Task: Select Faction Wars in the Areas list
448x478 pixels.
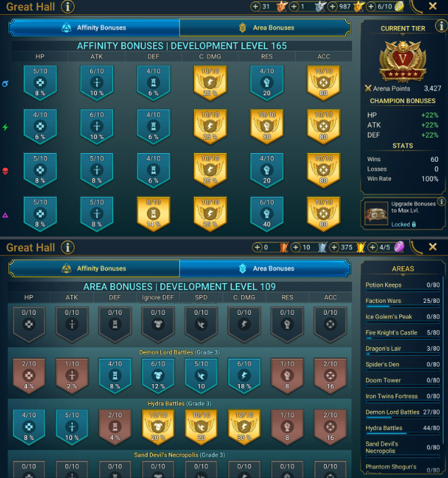Action: [403, 301]
